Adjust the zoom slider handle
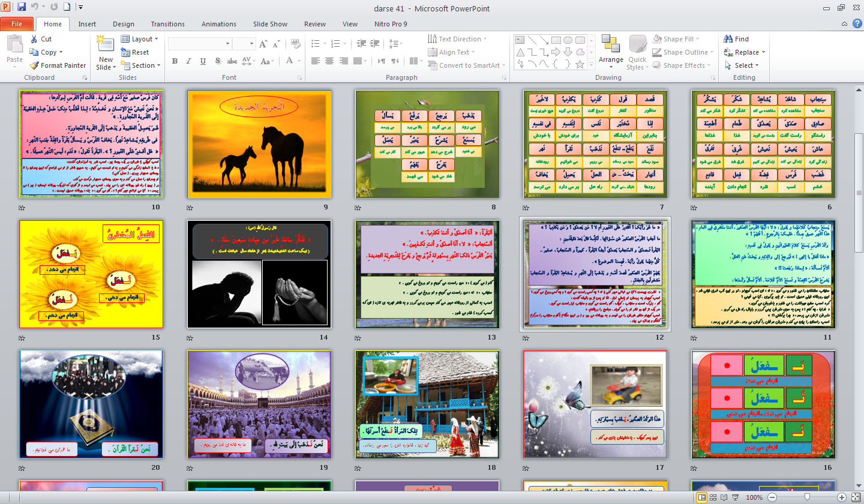864x504 pixels. [806, 497]
